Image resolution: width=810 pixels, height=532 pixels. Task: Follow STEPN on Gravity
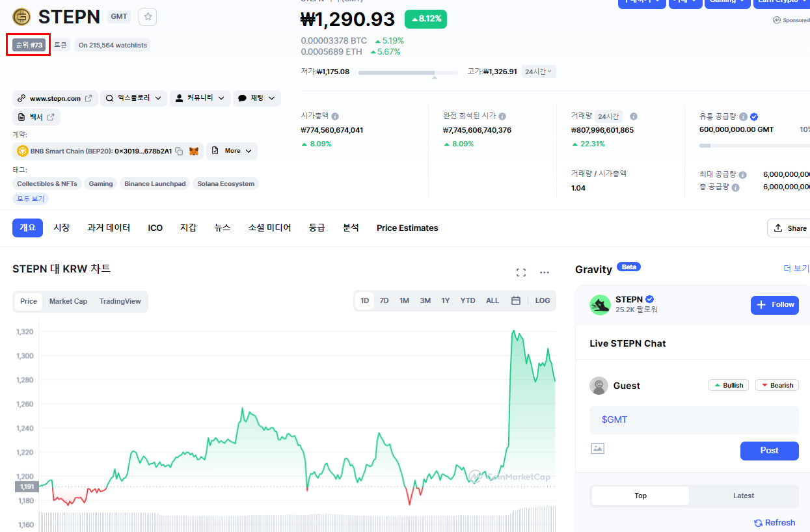pos(775,305)
